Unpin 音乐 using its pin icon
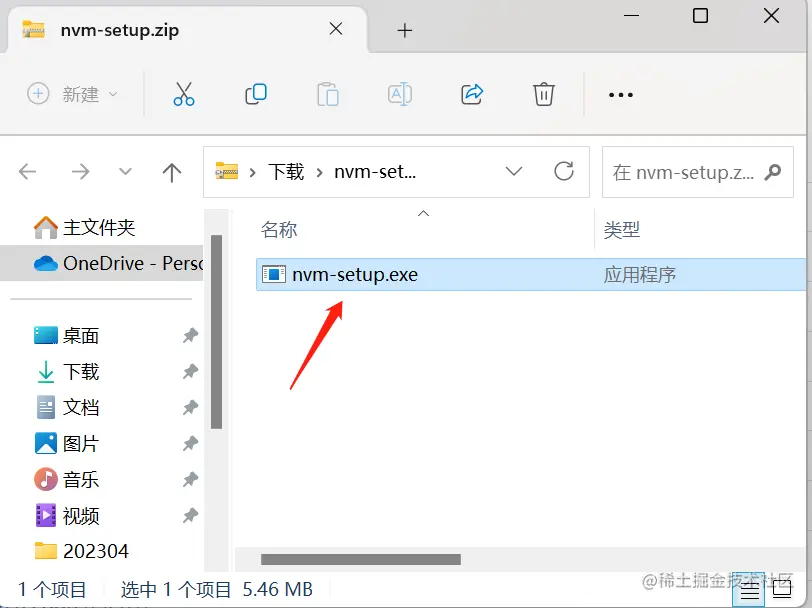812x608 pixels. [x=190, y=480]
